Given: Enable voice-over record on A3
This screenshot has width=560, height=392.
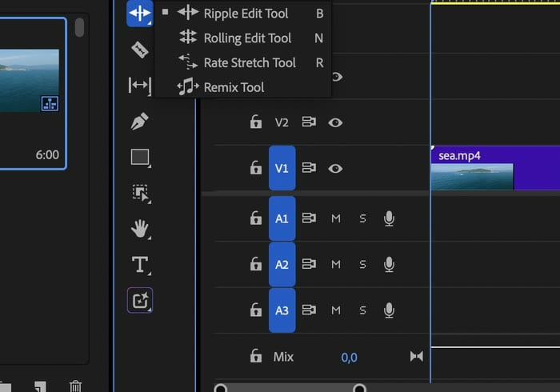Looking at the screenshot, I should tap(389, 310).
